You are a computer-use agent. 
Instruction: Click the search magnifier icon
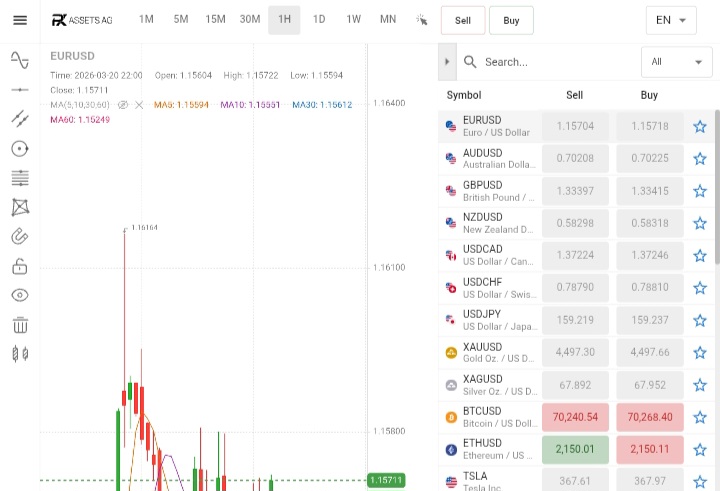tap(470, 62)
